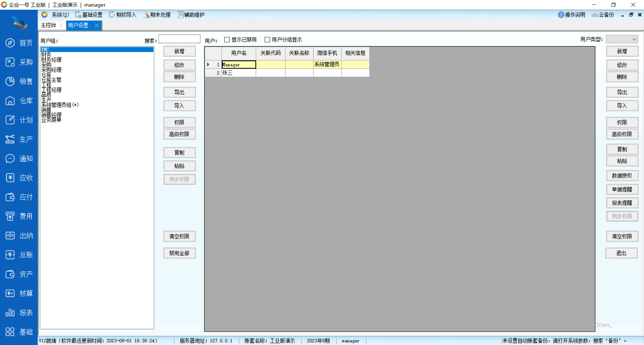The width and height of the screenshot is (644, 345).
Task: Open the 生产 production module icon
Action: (10, 139)
